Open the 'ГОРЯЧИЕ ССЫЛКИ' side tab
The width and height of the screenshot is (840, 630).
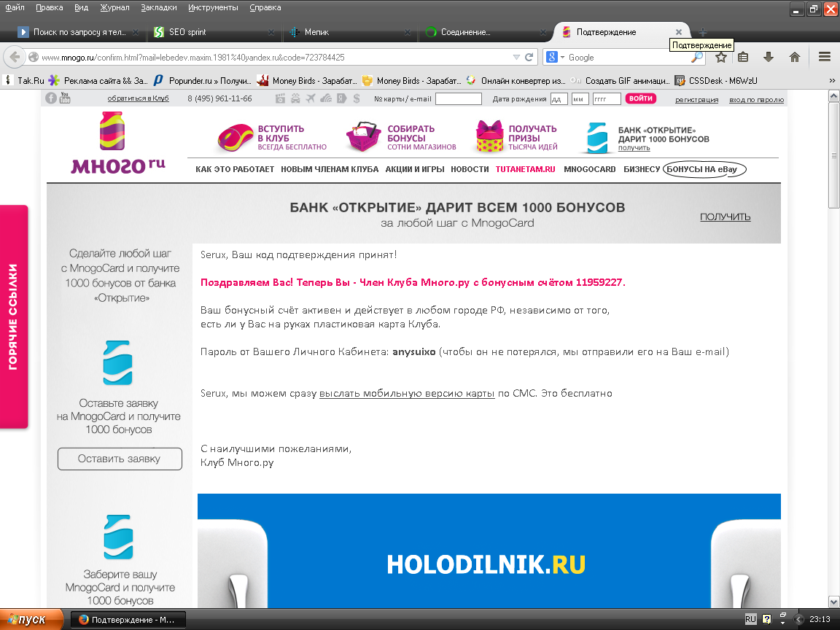tap(13, 316)
